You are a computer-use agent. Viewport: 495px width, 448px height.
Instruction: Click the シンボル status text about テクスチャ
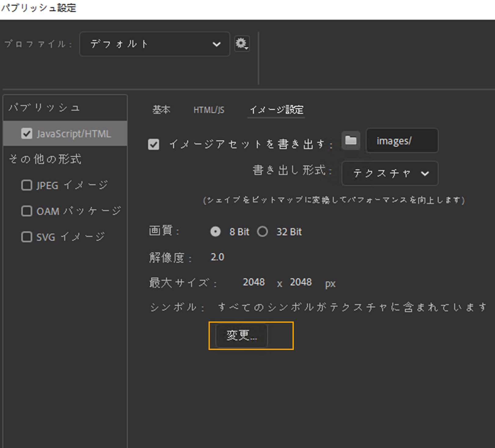(352, 307)
